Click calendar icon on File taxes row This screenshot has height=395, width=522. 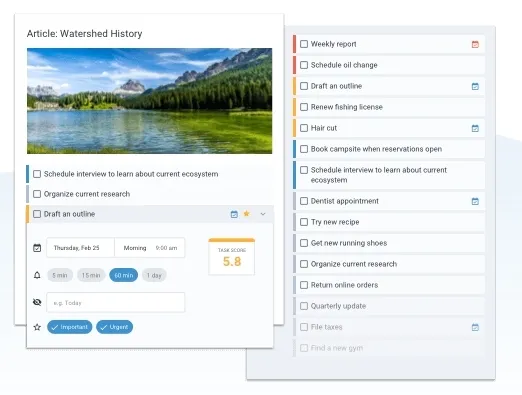(475, 327)
